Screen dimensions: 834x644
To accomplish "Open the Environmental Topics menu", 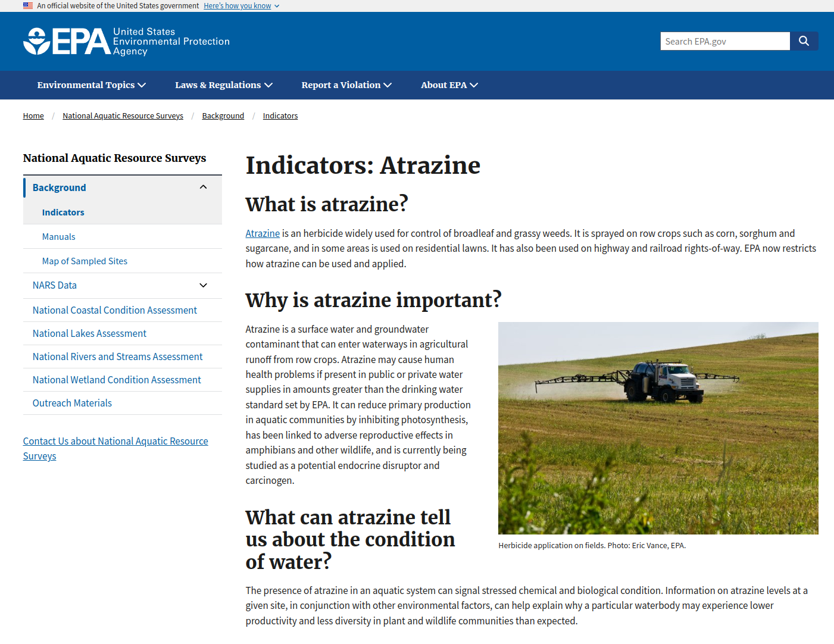I will tap(91, 85).
